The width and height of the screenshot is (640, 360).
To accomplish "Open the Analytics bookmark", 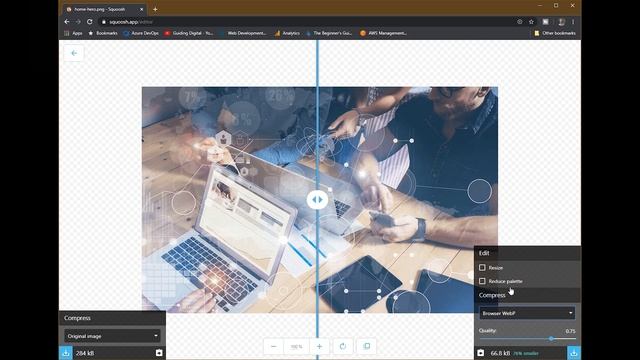I will coord(287,33).
